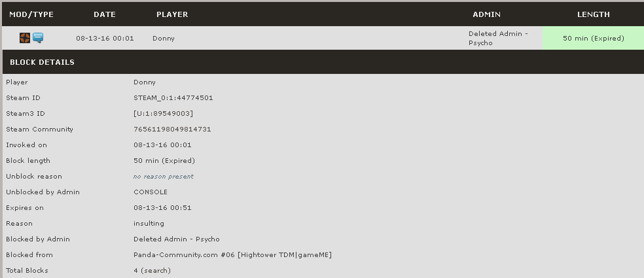Click the date 08-13-16 00:01 in the row
Viewport: 644px width, 278px height.
coord(105,38)
